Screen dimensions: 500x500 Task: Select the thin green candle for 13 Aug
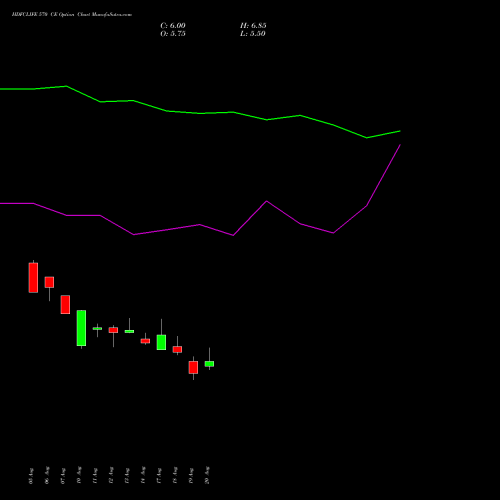point(129,331)
